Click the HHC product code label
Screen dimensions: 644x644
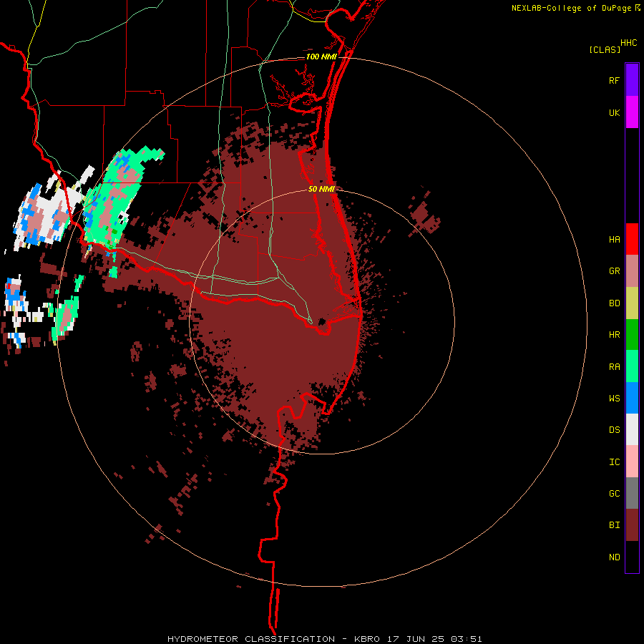click(x=628, y=43)
